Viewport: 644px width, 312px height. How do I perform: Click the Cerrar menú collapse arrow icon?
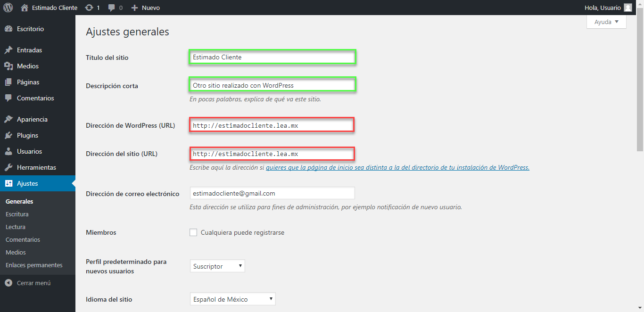pyautogui.click(x=8, y=283)
